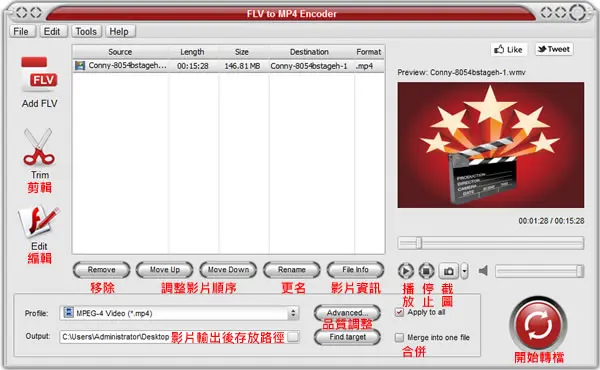Click the Like thumbs-up button
Screen dimensions: 600x370
tap(509, 49)
